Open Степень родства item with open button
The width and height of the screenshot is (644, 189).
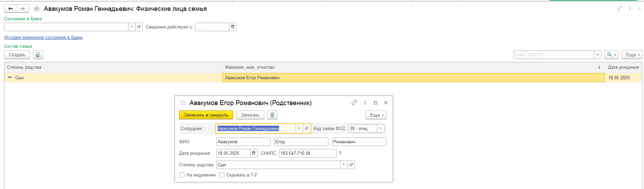click(x=351, y=165)
